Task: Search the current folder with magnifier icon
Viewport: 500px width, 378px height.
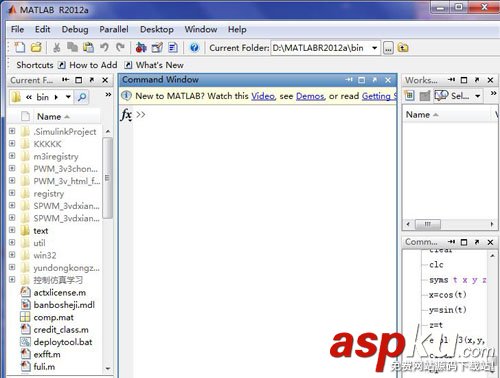Action: pyautogui.click(x=82, y=97)
